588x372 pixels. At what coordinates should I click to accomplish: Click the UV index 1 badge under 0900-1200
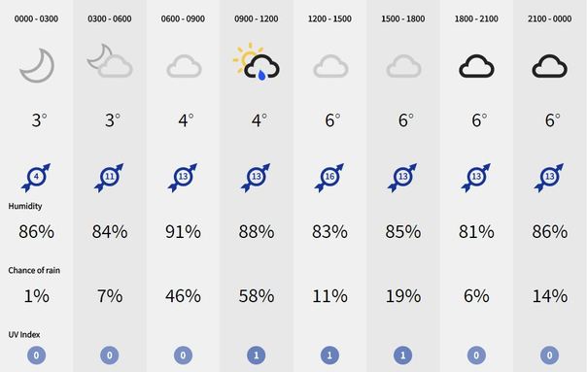click(257, 355)
